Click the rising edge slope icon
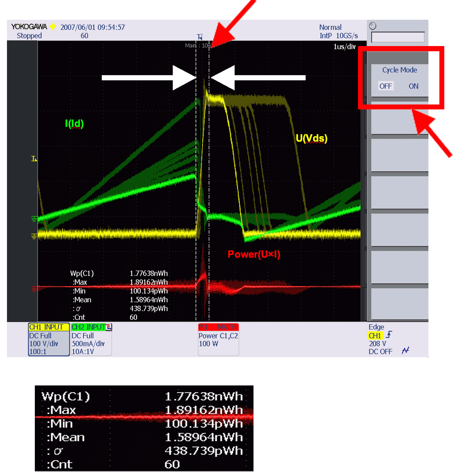 (x=389, y=334)
